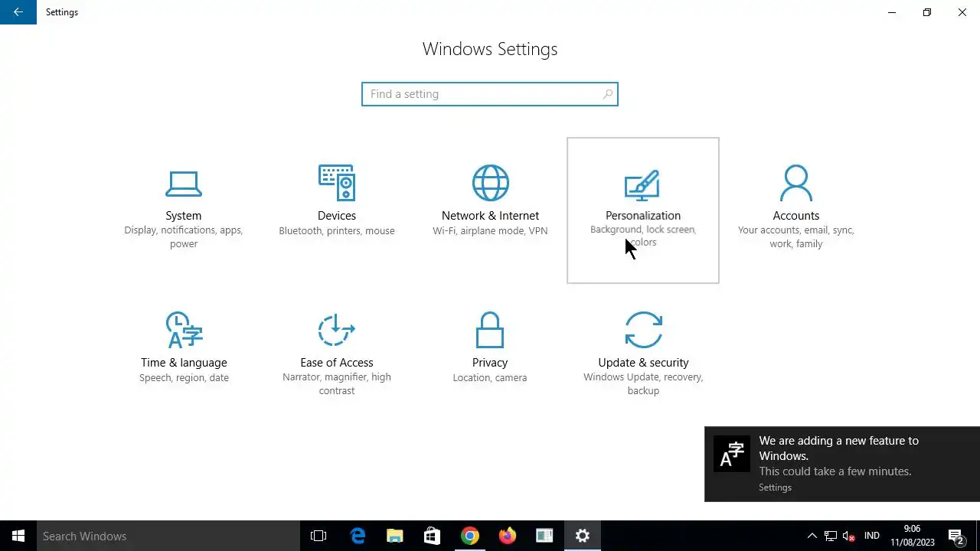
Task: Open the network icon in the system tray
Action: 831,536
